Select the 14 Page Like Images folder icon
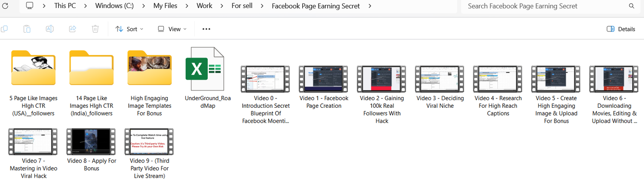 tap(91, 68)
